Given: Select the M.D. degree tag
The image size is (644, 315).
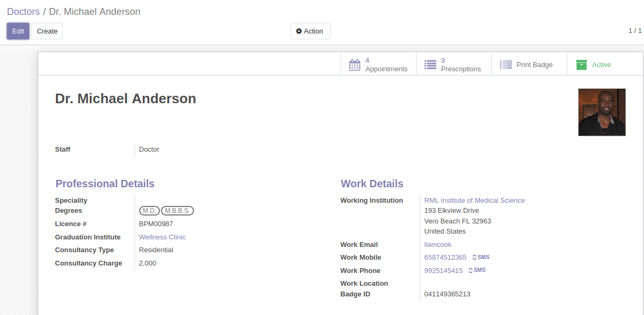Looking at the screenshot, I should (149, 210).
